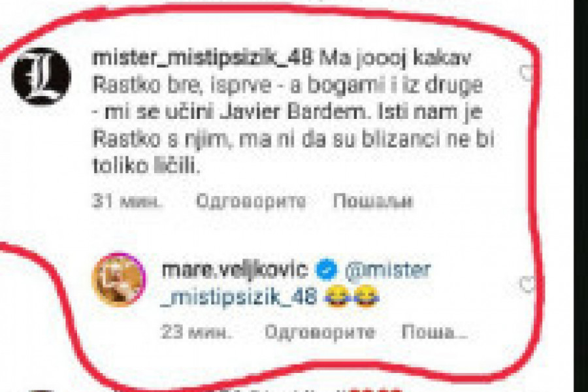Viewport: 588px width, 392px height.
Task: Click the _mistipsizik_48 second line of the mention
Action: tap(239, 297)
